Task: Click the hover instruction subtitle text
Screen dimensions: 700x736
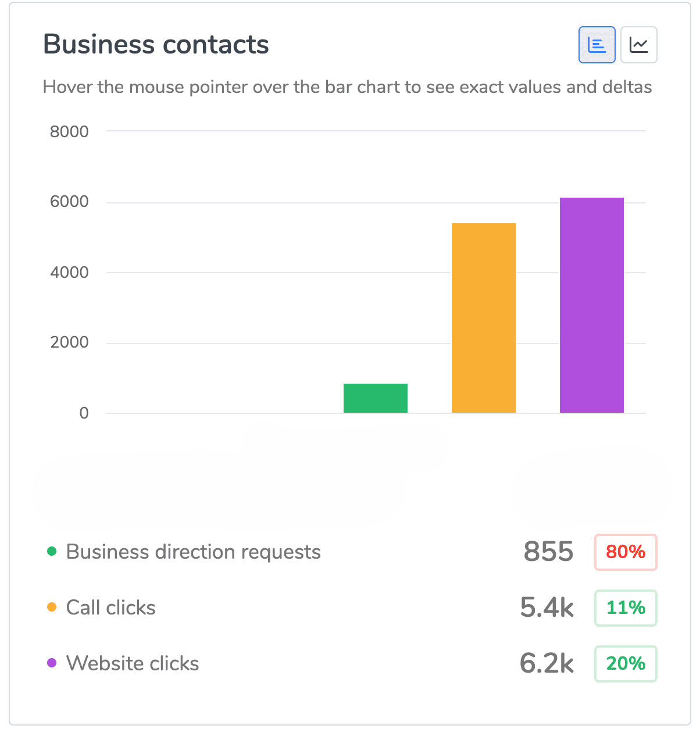Action: (347, 87)
